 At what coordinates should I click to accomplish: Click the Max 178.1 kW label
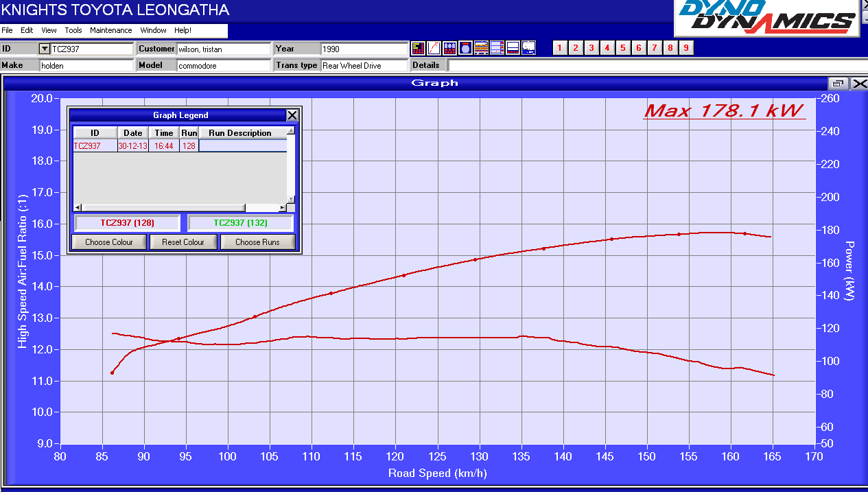(724, 110)
